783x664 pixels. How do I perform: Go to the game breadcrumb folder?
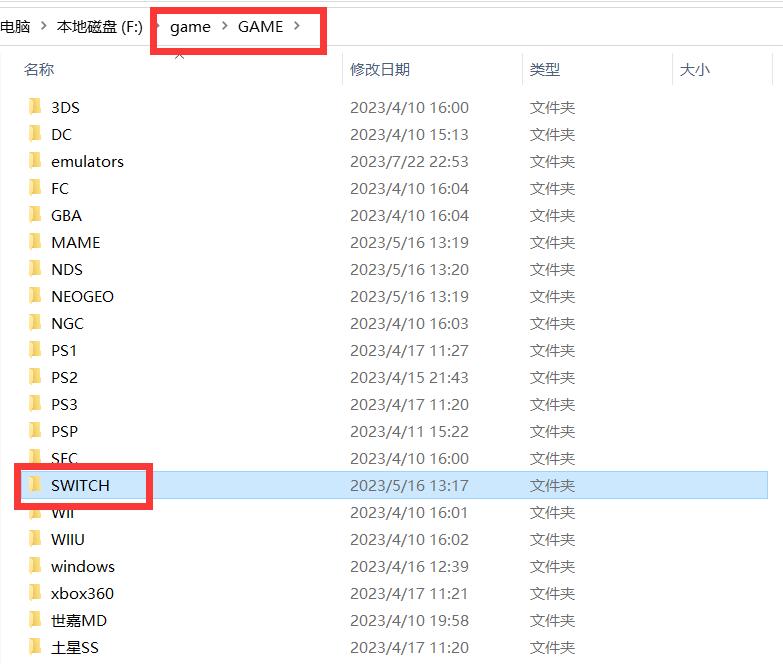190,26
